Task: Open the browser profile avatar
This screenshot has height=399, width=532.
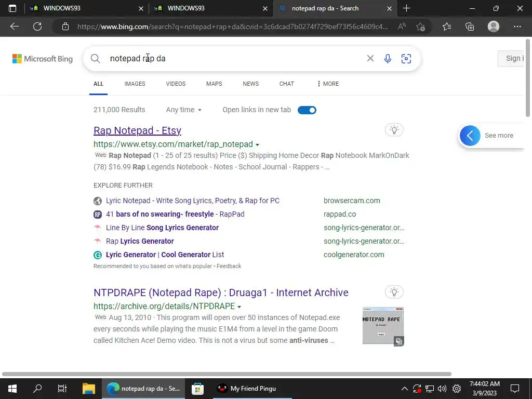Action: click(x=494, y=26)
